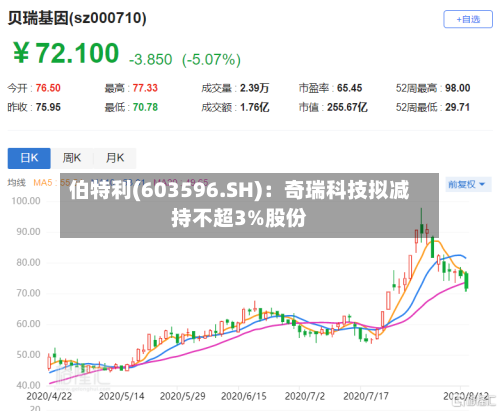Add stock with the +自选 button
The image size is (500, 411).
(468, 19)
